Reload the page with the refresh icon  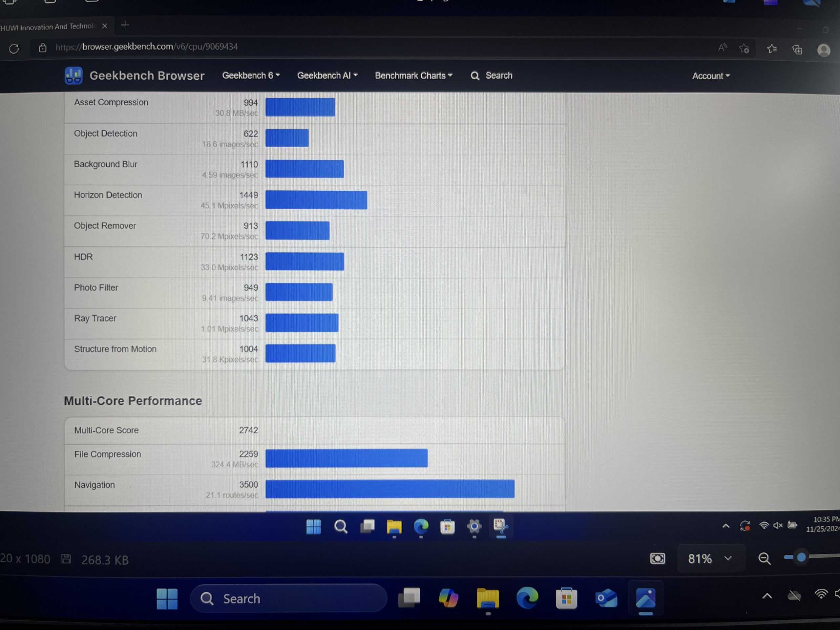[14, 49]
